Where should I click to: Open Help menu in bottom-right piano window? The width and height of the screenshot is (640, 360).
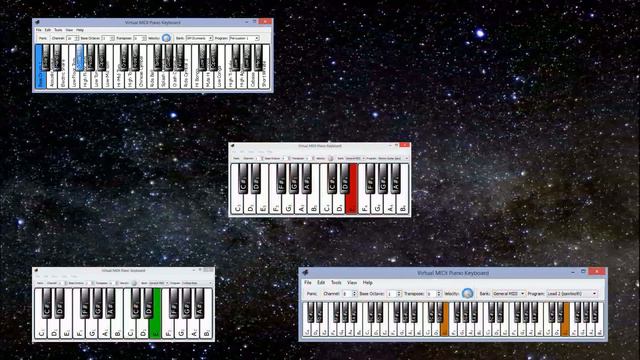pyautogui.click(x=367, y=282)
